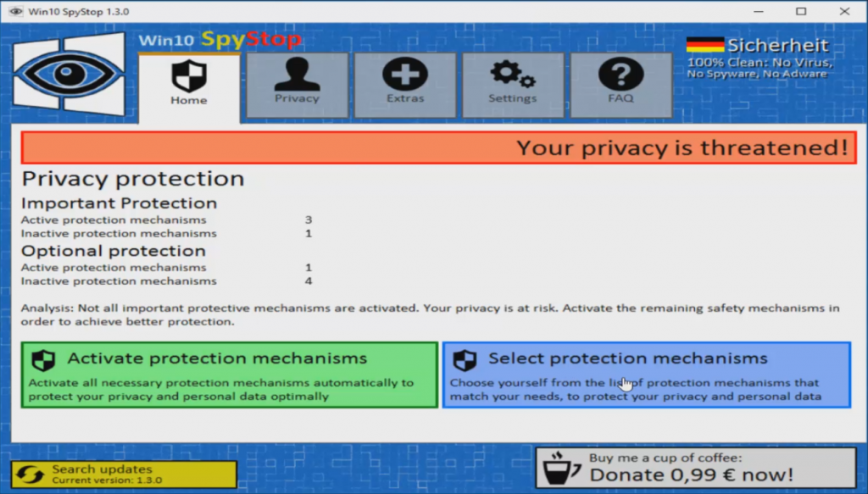Click the 'Current version: 1.3.0' text
868x494 pixels.
click(x=107, y=480)
